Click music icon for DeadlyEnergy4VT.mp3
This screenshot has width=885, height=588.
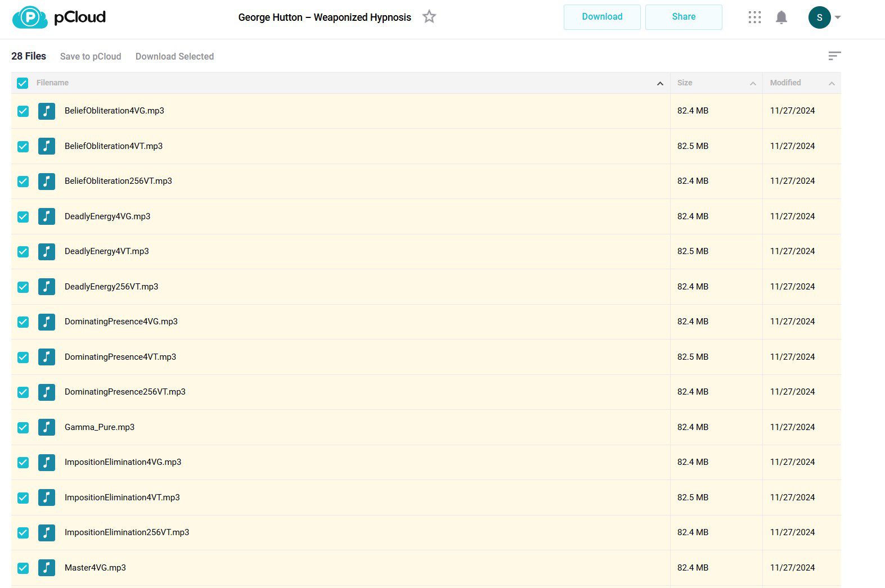click(x=47, y=251)
